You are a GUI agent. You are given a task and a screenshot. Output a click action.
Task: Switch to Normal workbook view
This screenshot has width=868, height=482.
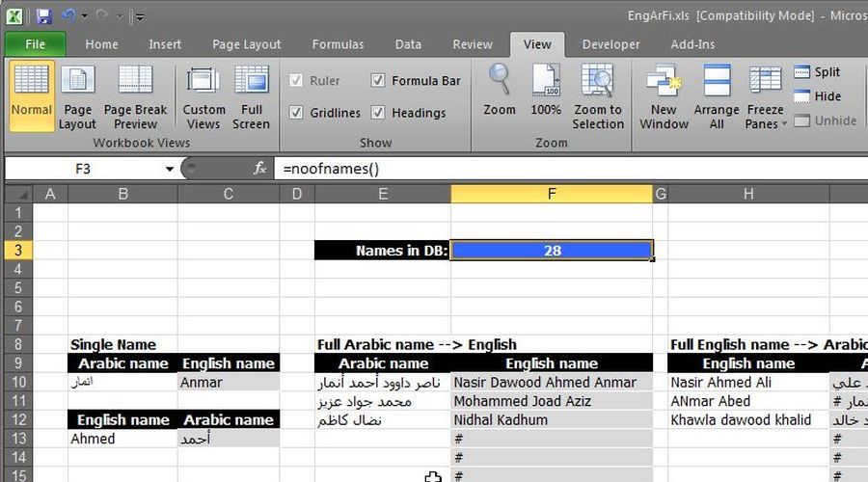(x=32, y=96)
